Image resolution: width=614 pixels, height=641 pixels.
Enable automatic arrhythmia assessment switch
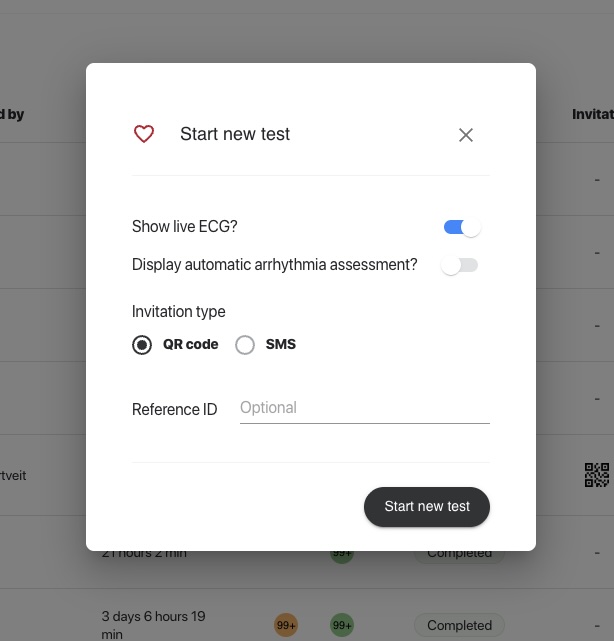click(x=459, y=265)
